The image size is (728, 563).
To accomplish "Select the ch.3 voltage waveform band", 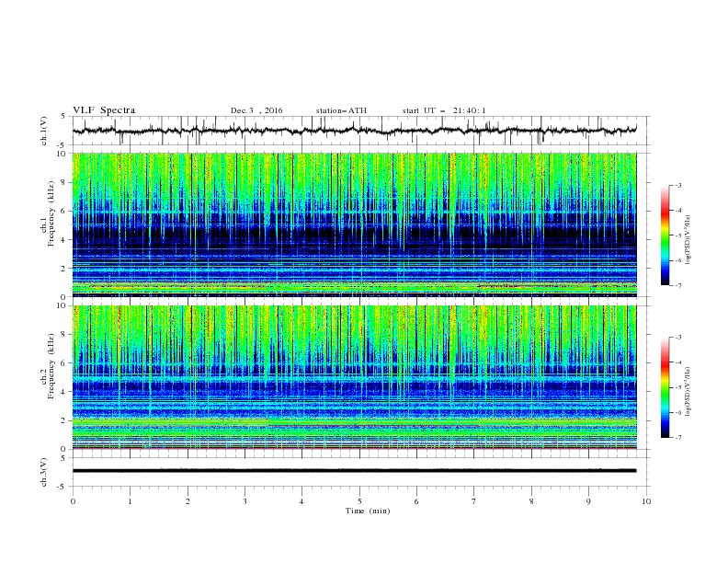I will pos(354,471).
